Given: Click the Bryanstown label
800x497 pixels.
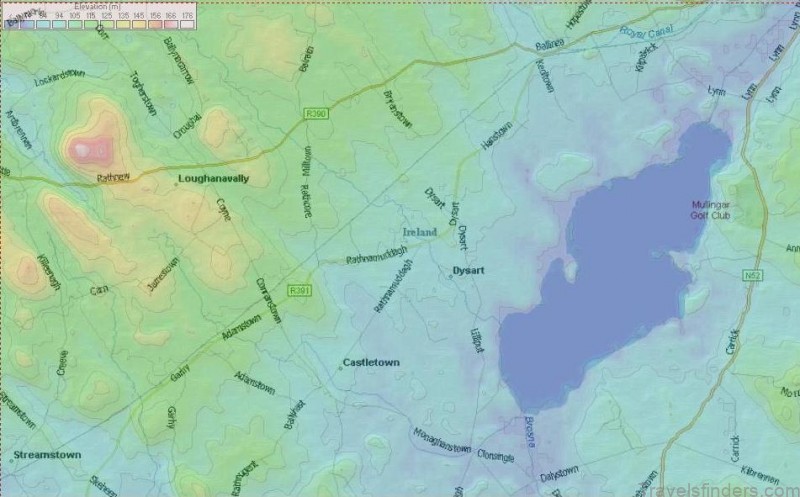Looking at the screenshot, I should [397, 109].
